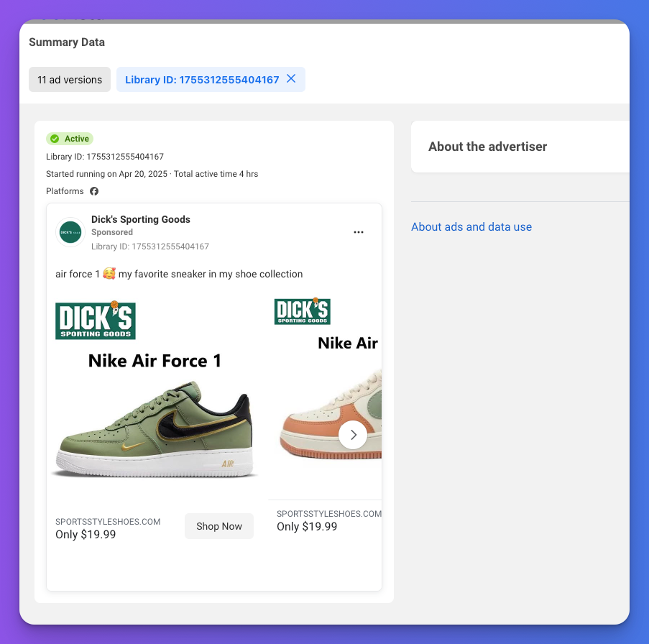The width and height of the screenshot is (649, 644).
Task: Click the SPORTSSTYLESHOES.COM link under the green shoe
Action: point(108,522)
